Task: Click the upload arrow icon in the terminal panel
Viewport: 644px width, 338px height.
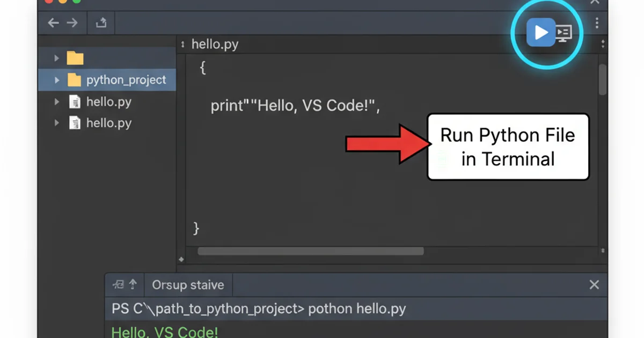Action: click(x=132, y=284)
